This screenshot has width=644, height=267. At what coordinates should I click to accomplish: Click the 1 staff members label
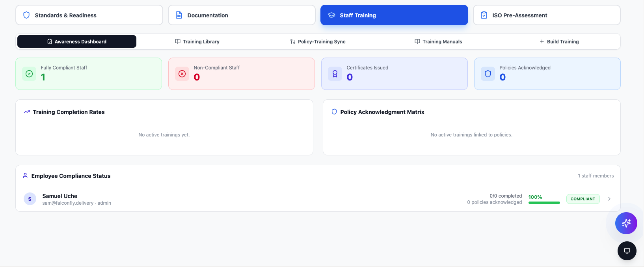tap(596, 176)
